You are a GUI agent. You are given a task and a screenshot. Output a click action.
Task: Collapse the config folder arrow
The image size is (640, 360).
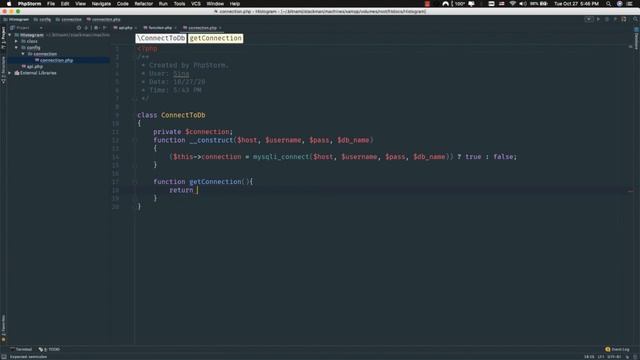(16, 48)
